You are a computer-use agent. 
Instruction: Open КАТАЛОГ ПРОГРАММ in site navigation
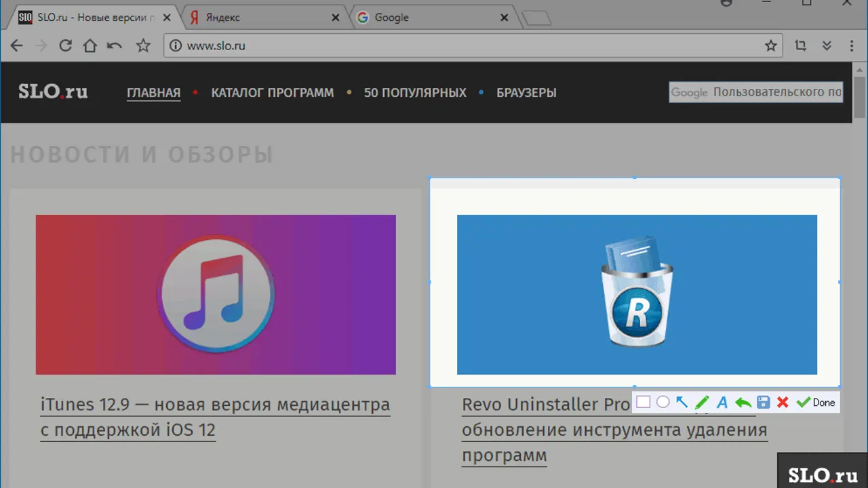(272, 93)
